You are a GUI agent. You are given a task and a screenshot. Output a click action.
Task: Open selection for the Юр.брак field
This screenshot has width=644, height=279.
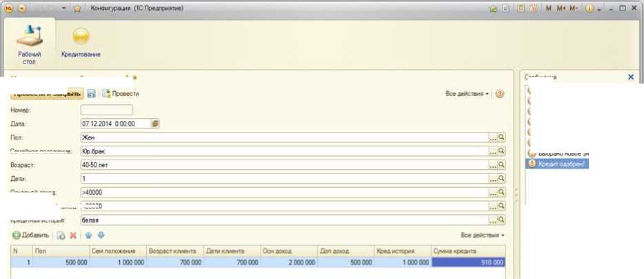click(493, 151)
